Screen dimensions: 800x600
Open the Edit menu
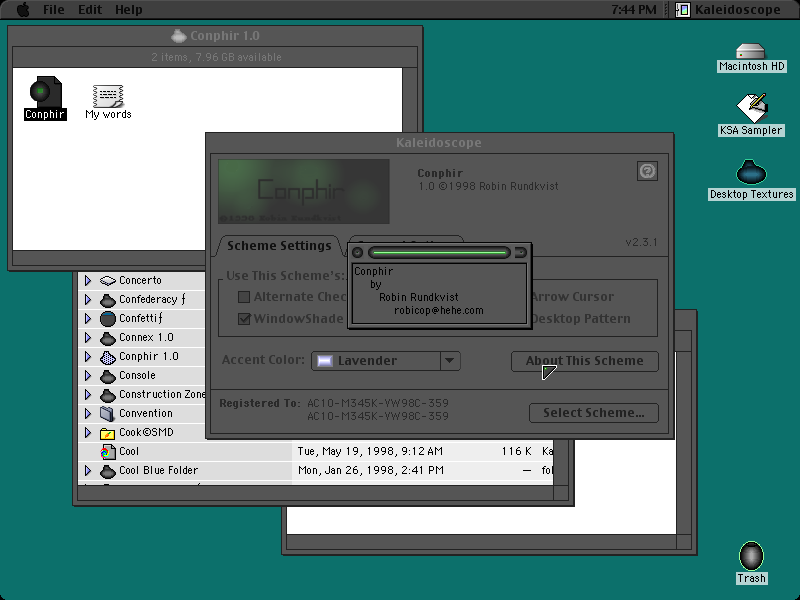tap(90, 10)
